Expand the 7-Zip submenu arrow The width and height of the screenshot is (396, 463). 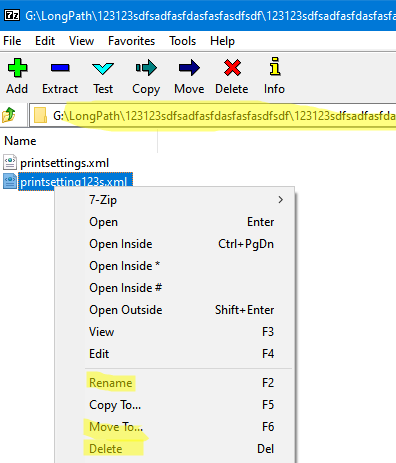click(281, 200)
